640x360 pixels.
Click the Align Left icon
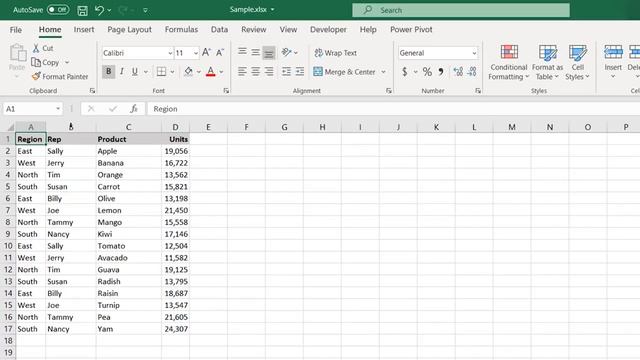click(x=242, y=71)
